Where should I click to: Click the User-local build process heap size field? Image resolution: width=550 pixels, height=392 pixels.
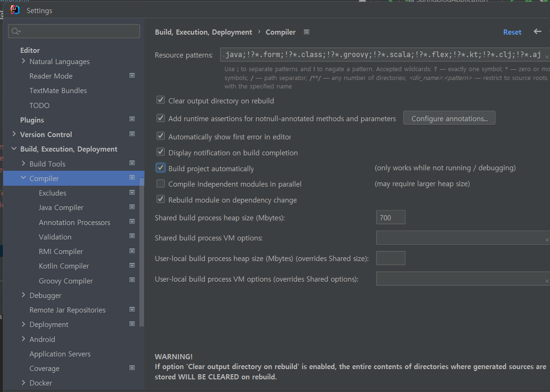tap(391, 258)
